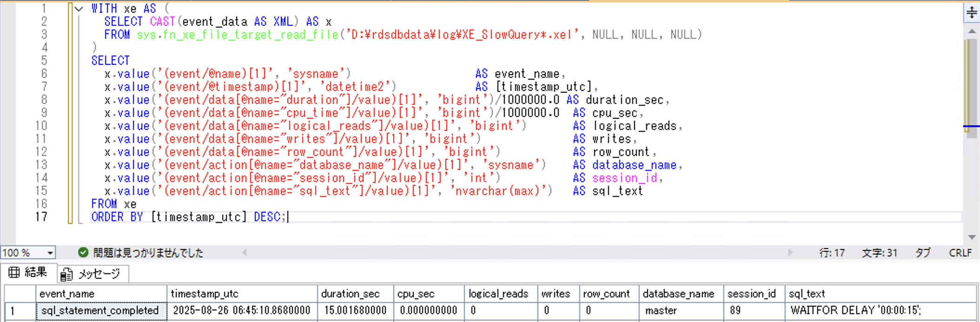Select the session id 89 cell

pos(754,311)
